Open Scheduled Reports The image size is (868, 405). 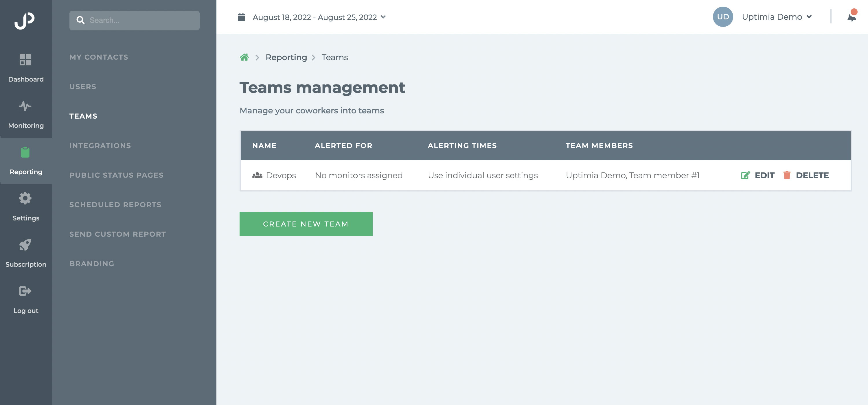(x=115, y=205)
